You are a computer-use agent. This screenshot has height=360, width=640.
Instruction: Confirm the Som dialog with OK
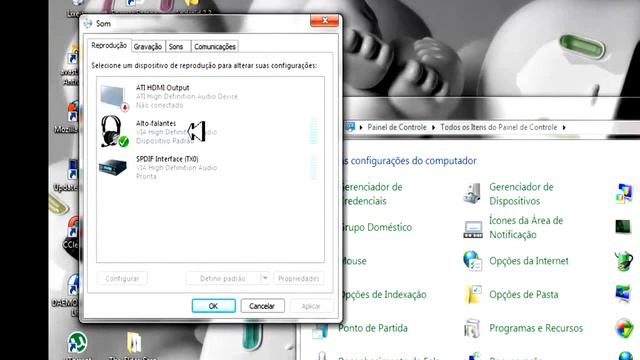213,306
